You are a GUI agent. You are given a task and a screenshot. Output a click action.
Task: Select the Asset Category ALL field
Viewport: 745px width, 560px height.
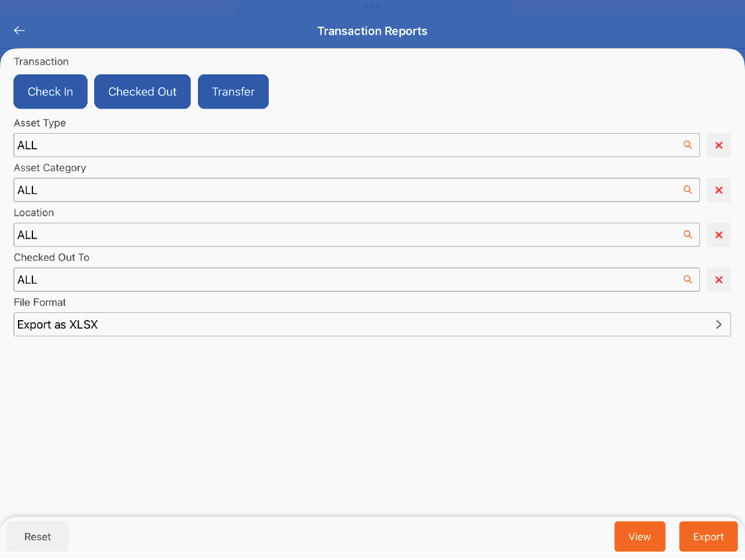click(x=356, y=190)
